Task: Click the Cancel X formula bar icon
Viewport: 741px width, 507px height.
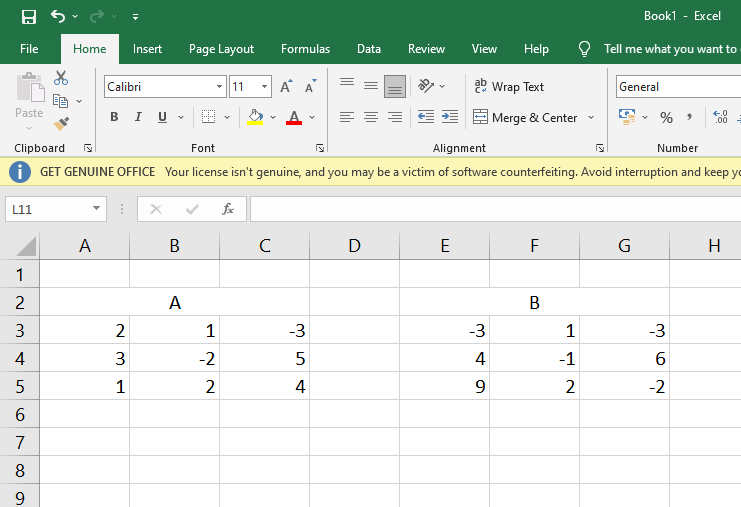Action: tap(156, 209)
